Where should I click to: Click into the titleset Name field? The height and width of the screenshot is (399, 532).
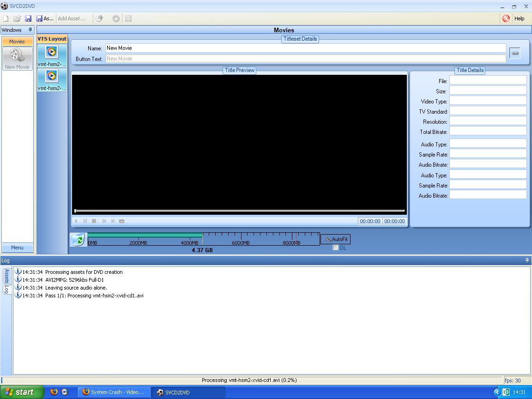(305, 48)
